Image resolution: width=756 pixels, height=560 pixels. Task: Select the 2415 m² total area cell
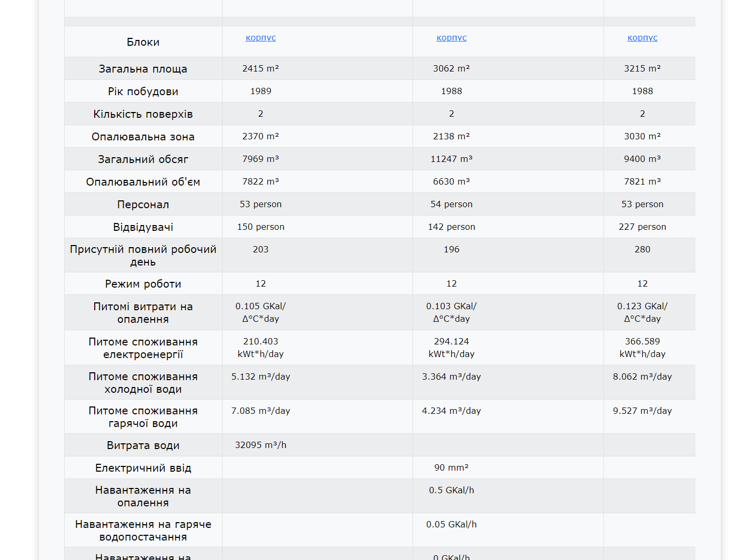point(260,68)
